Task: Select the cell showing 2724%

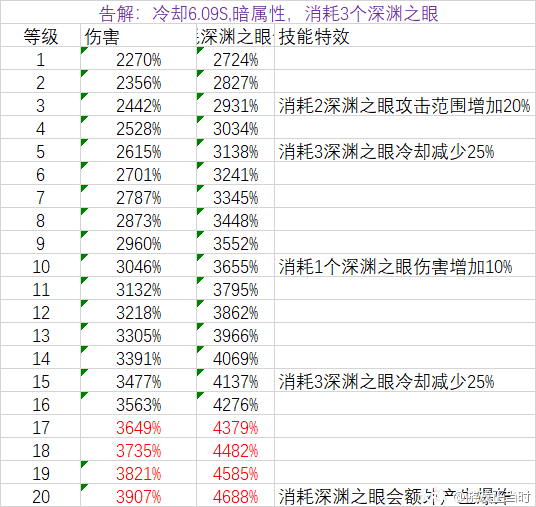Action: (x=236, y=58)
